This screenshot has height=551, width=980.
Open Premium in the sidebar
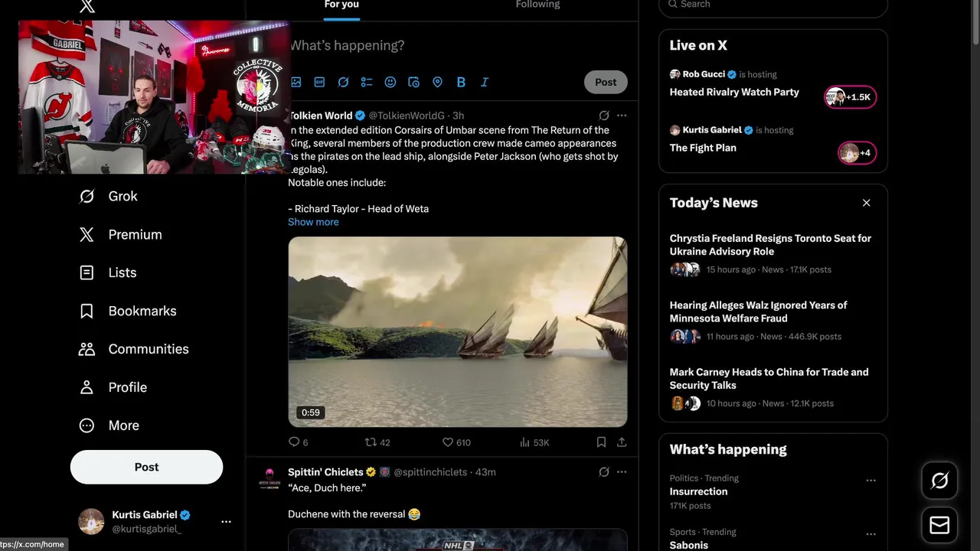[120, 235]
